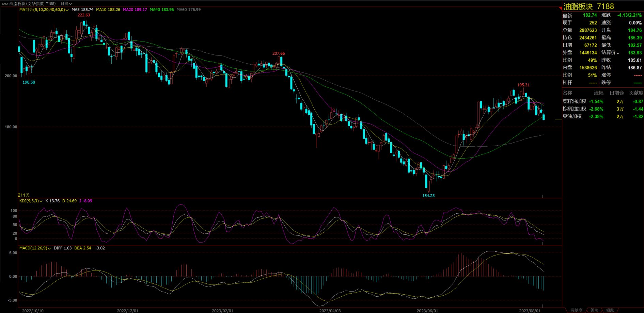Click the 222.63 high price marker

[84, 15]
